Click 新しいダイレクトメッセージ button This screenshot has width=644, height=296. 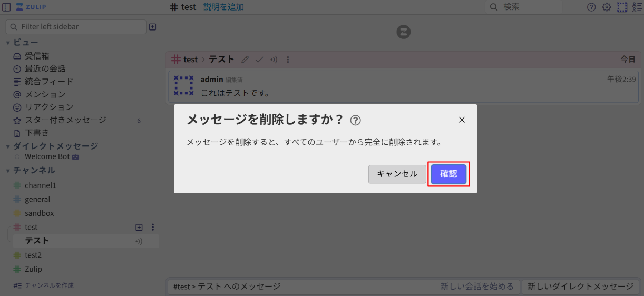coord(580,287)
